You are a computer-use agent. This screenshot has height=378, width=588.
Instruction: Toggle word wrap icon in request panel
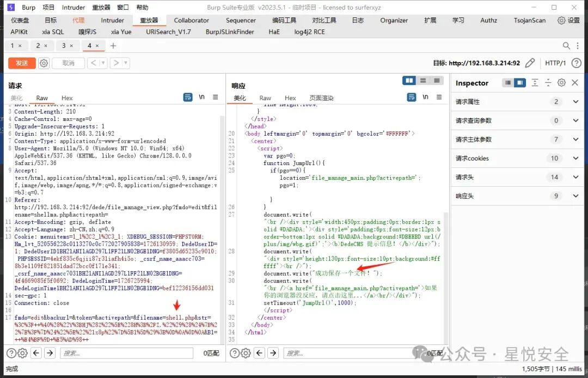pyautogui.click(x=188, y=97)
